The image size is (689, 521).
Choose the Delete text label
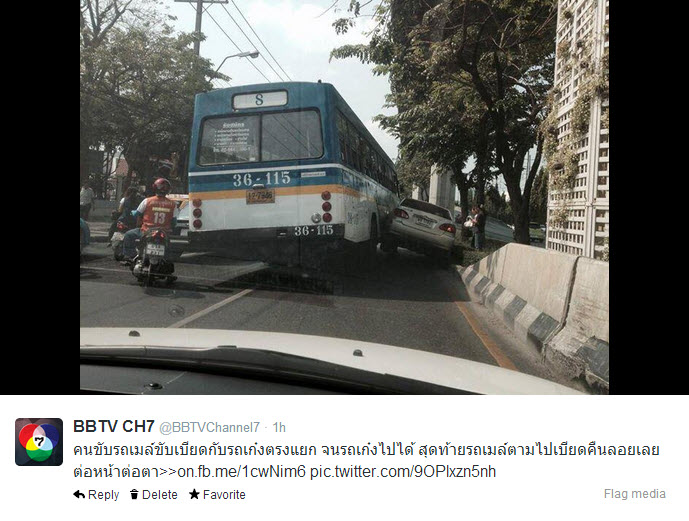[x=160, y=495]
